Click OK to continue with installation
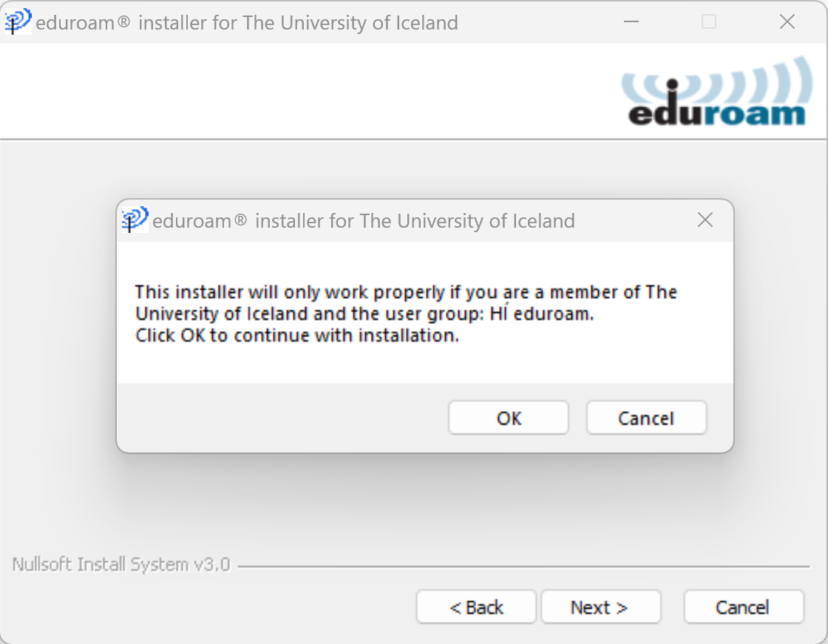828x644 pixels. 509,418
